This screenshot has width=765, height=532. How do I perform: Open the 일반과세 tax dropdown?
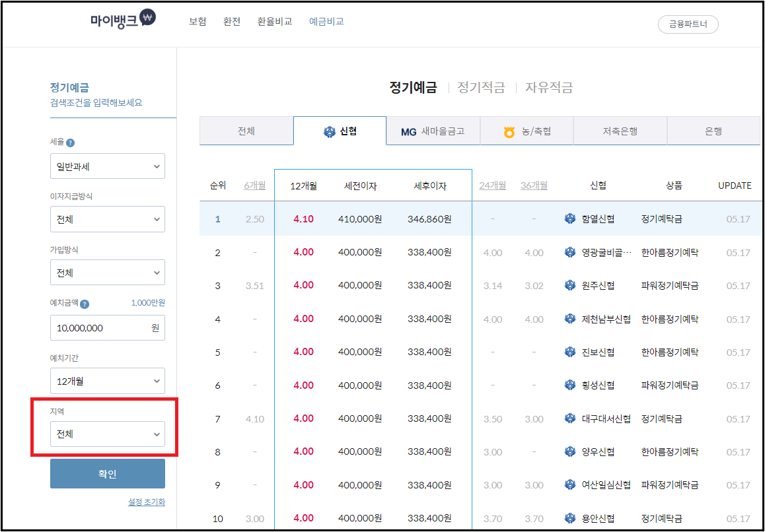[x=107, y=166]
